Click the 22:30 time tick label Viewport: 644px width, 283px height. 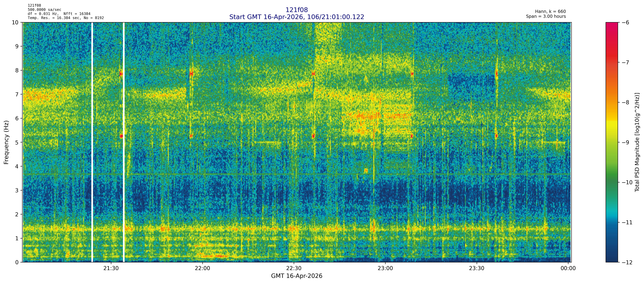[294, 269]
